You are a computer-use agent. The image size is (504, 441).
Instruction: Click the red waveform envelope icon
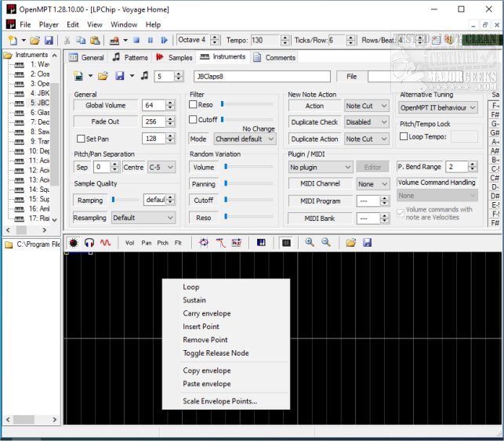[105, 243]
